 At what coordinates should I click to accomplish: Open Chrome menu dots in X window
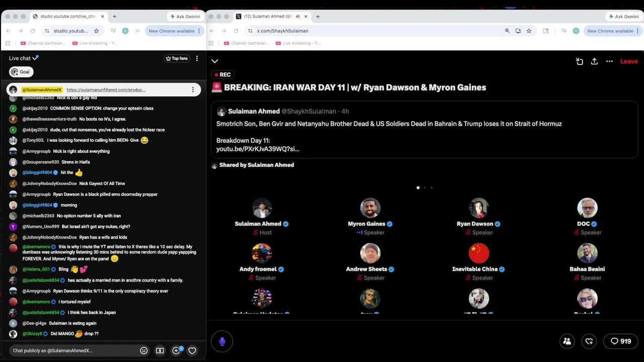[x=637, y=31]
